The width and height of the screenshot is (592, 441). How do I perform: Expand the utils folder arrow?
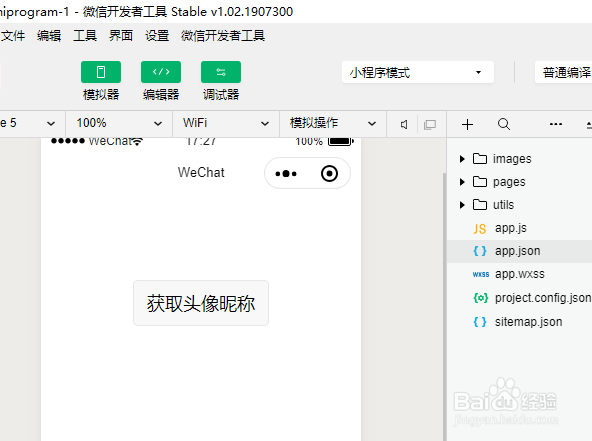point(462,205)
